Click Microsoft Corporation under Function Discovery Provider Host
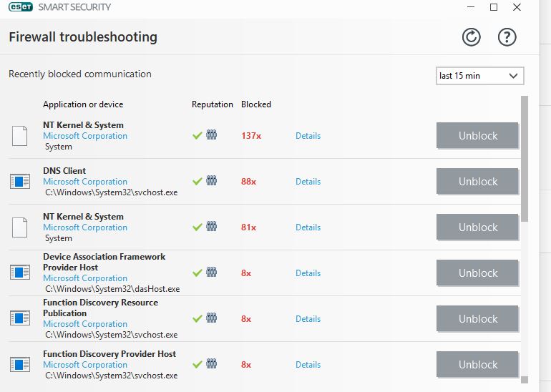The height and width of the screenshot is (392, 551). coord(85,365)
